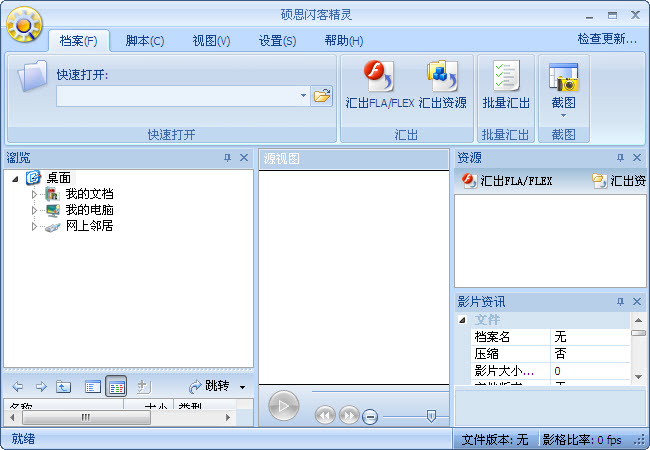This screenshot has height=450, width=650.
Task: Click the open folder browse icon
Action: pos(322,96)
